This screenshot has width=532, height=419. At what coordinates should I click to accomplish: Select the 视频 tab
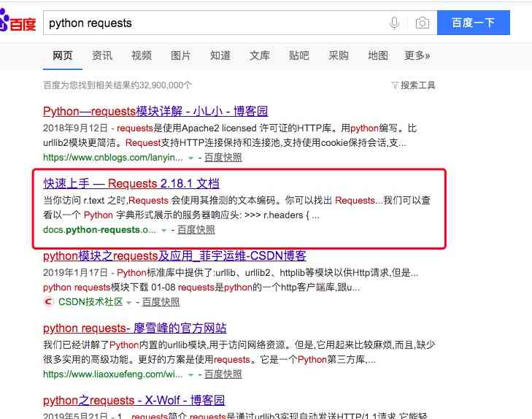point(142,55)
